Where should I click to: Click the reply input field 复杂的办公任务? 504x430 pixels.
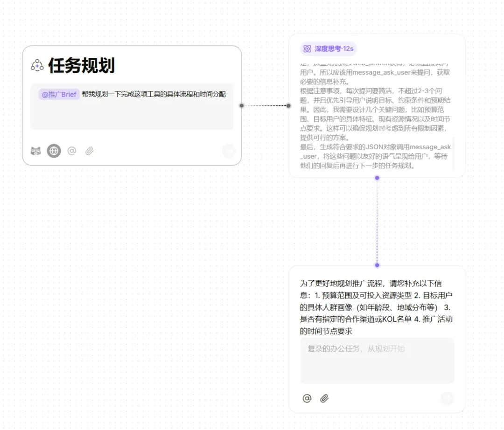coord(377,361)
